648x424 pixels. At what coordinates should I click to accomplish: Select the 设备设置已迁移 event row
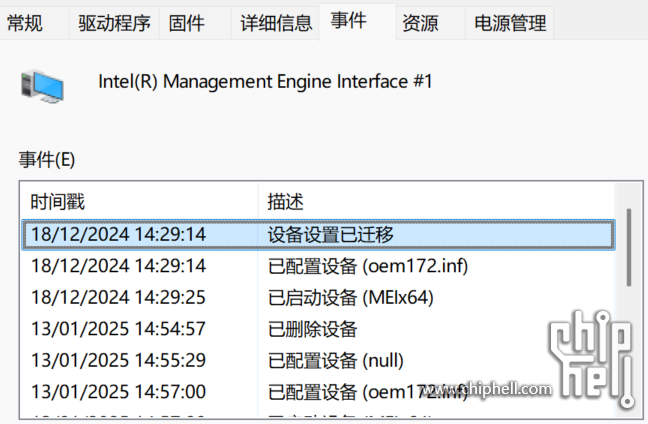coord(319,235)
